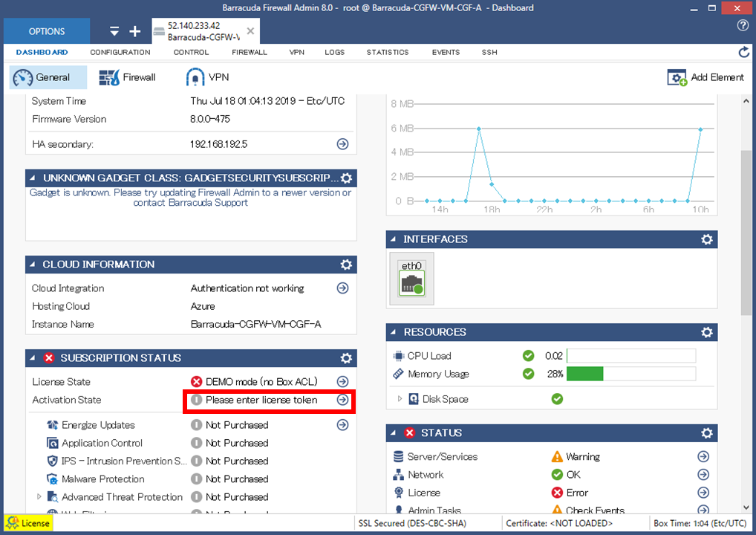Image resolution: width=756 pixels, height=535 pixels.
Task: Click SSL Secured status bar entry
Action: (412, 523)
